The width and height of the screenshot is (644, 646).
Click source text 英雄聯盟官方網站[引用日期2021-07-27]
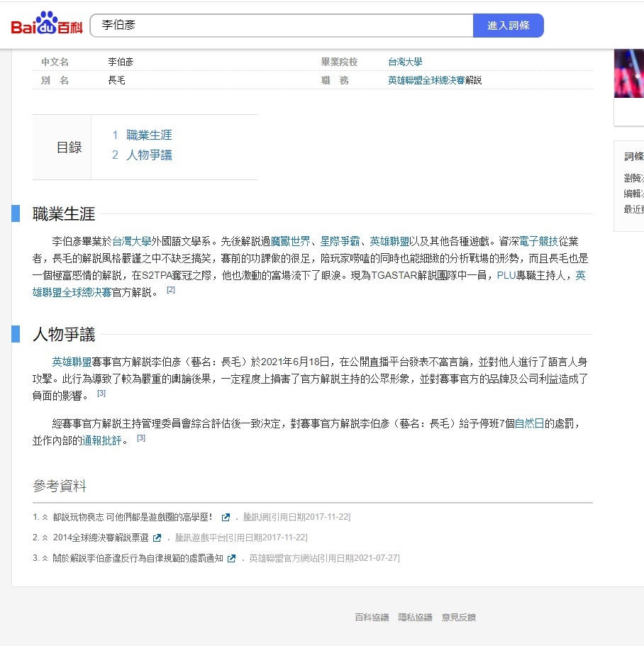pos(325,558)
